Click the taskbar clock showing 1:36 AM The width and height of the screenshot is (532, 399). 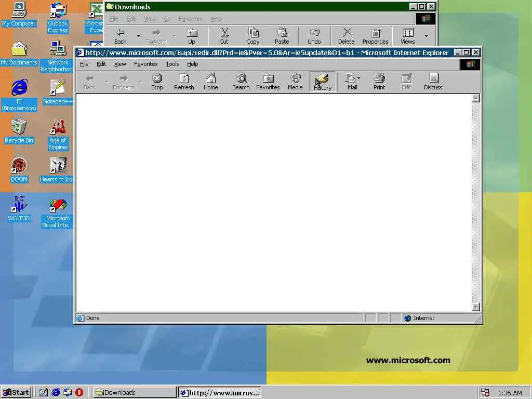tap(510, 393)
